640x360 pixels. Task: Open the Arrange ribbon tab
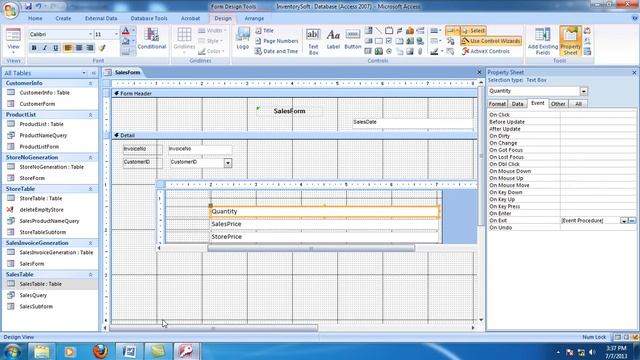click(x=254, y=18)
